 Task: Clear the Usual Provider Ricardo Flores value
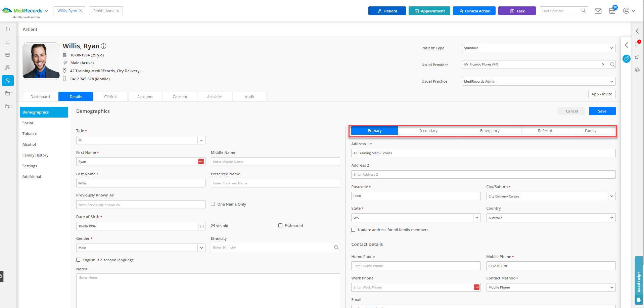click(x=603, y=64)
